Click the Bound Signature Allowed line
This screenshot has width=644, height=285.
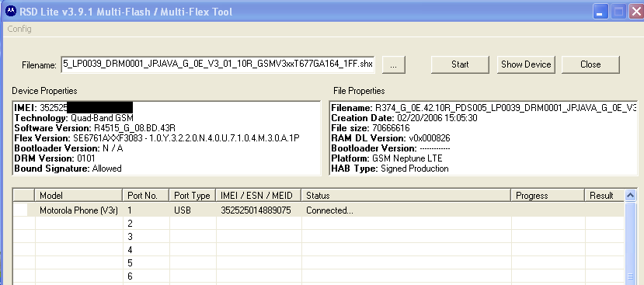tap(68, 169)
